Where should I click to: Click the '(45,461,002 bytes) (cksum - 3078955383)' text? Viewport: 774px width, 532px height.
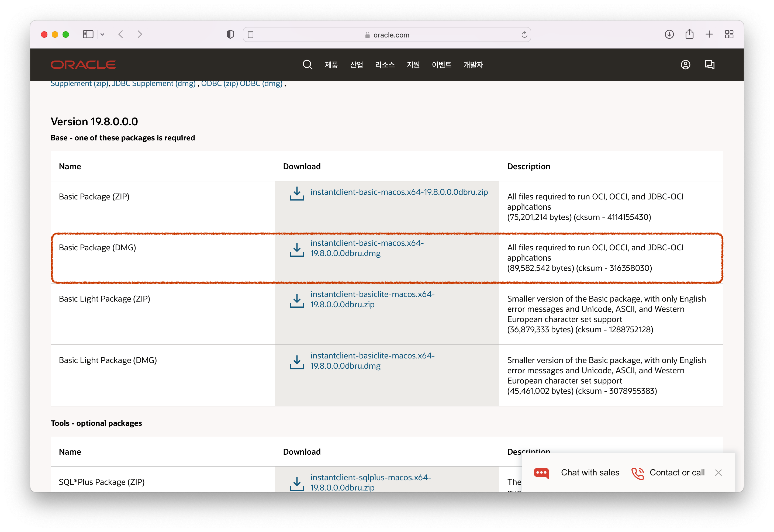click(x=582, y=391)
